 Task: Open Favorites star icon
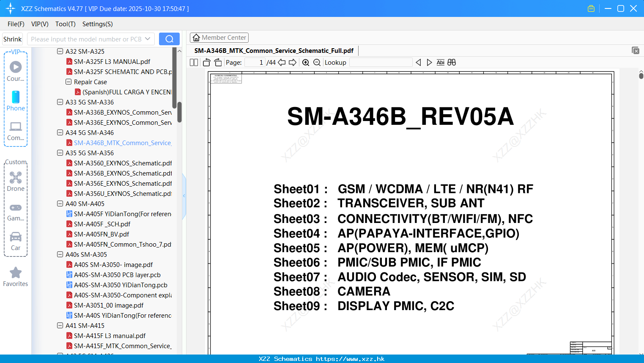[16, 277]
